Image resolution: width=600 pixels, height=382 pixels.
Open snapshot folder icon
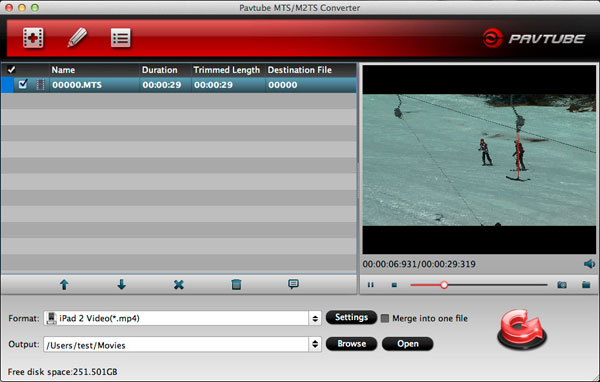point(586,285)
